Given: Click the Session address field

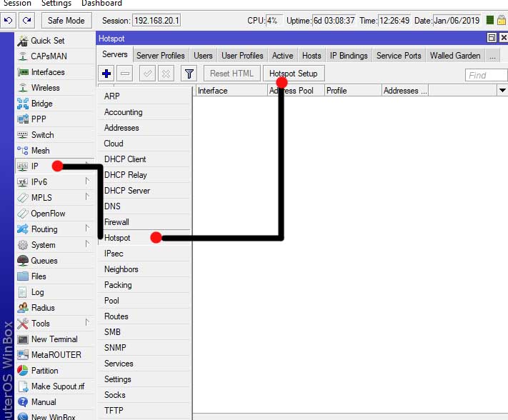Looking at the screenshot, I should click(x=156, y=21).
